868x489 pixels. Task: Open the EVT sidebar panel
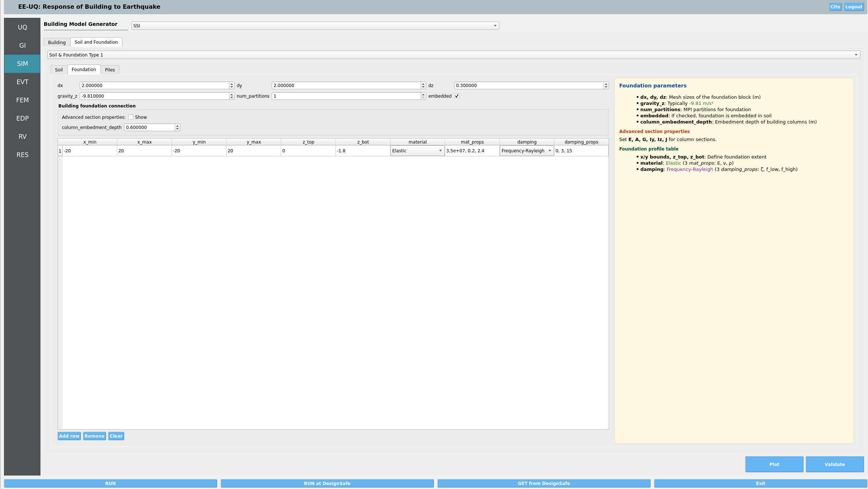point(22,82)
